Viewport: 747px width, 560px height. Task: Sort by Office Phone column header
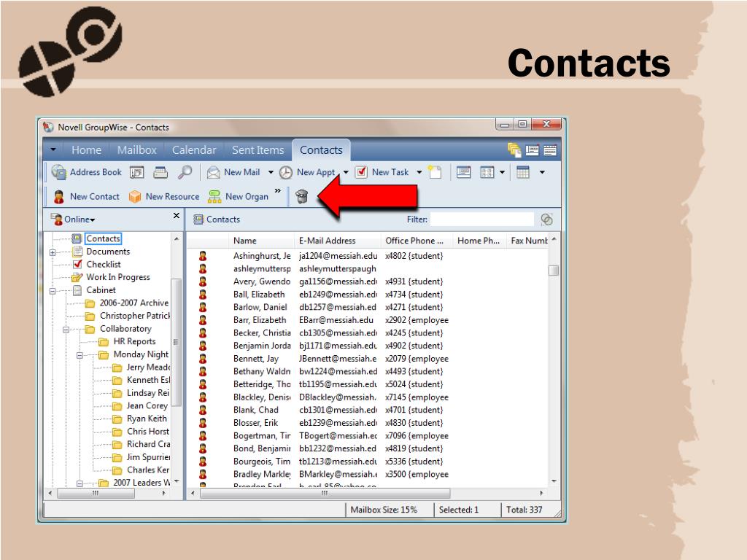pos(414,241)
